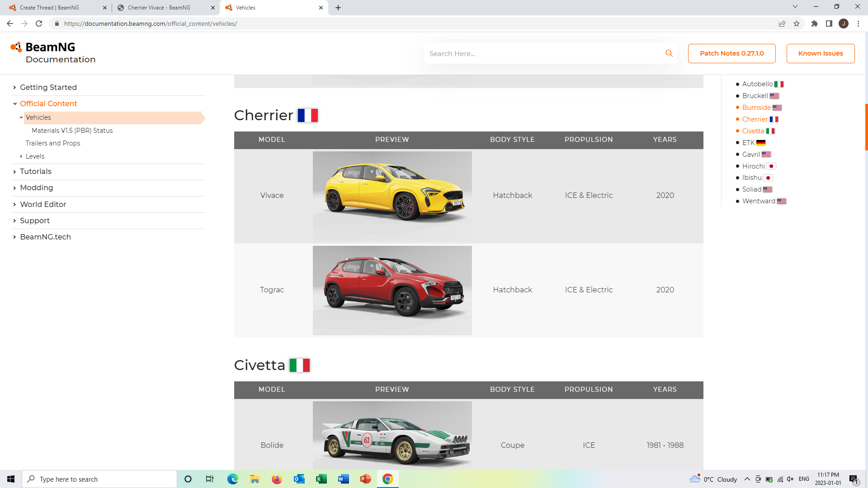This screenshot has width=868, height=488.
Task: Click the Windows taskbar search box
Action: (x=99, y=479)
